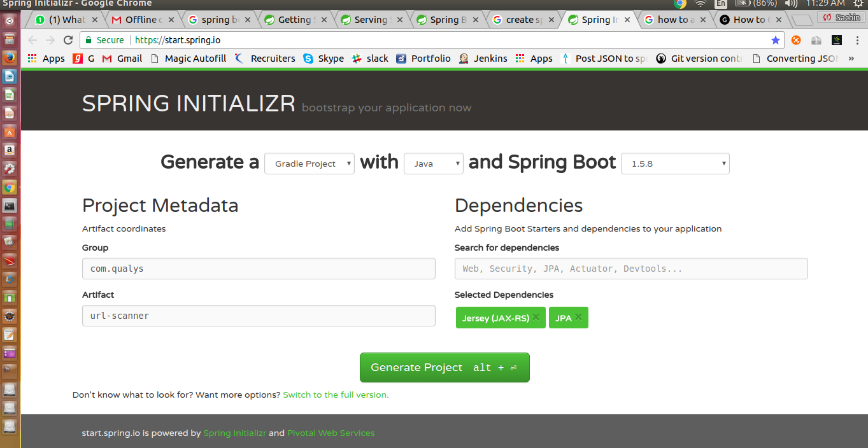
Task: Open the system settings gear menu
Action: (x=857, y=4)
